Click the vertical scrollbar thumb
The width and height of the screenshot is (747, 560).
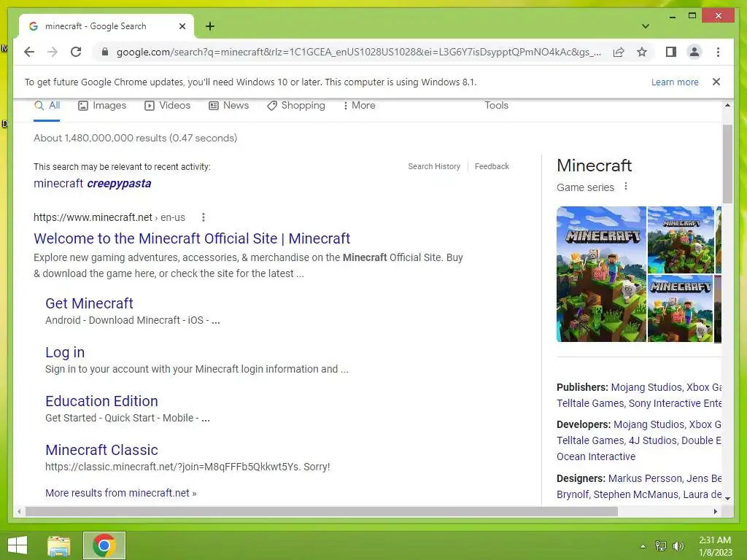727,164
